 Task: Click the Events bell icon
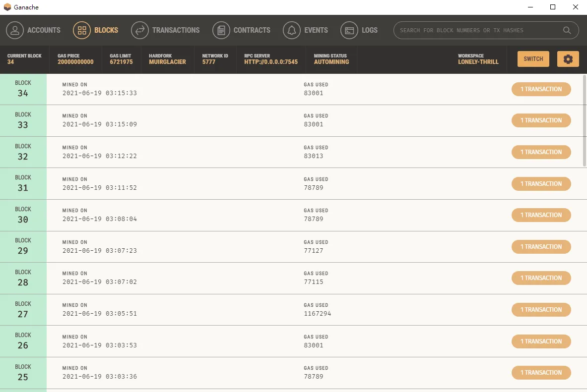(292, 30)
